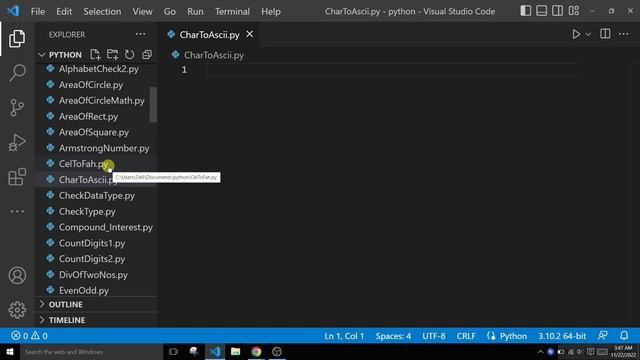Run the Python file with play button
The image size is (640, 360).
[576, 34]
